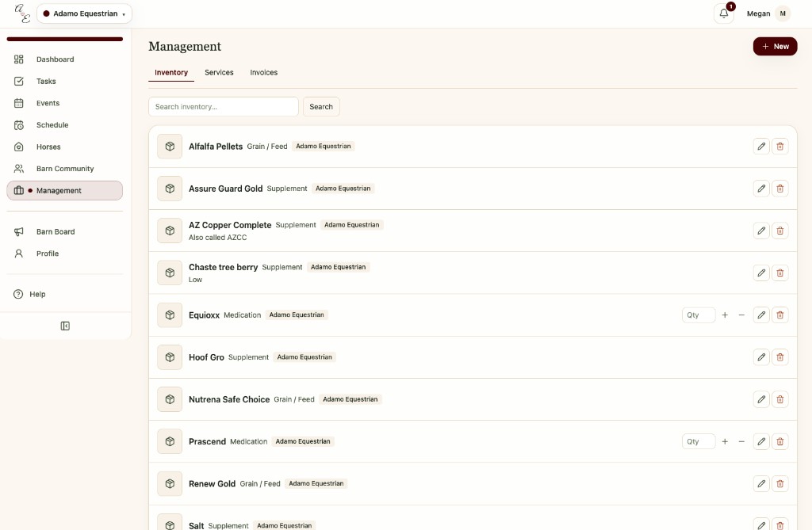The height and width of the screenshot is (530, 812).
Task: Open Schedule in the sidebar
Action: click(65, 124)
